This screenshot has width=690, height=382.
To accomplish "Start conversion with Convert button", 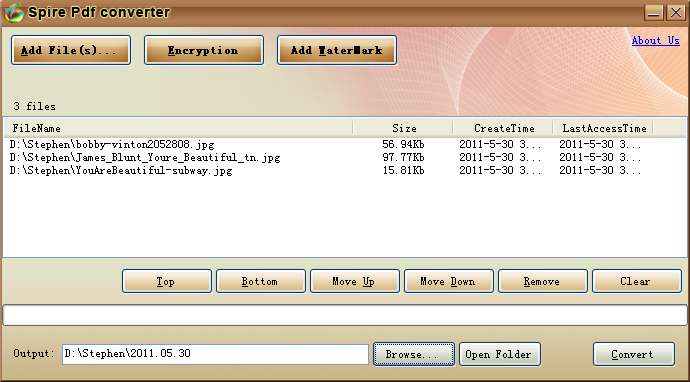I will [x=634, y=354].
